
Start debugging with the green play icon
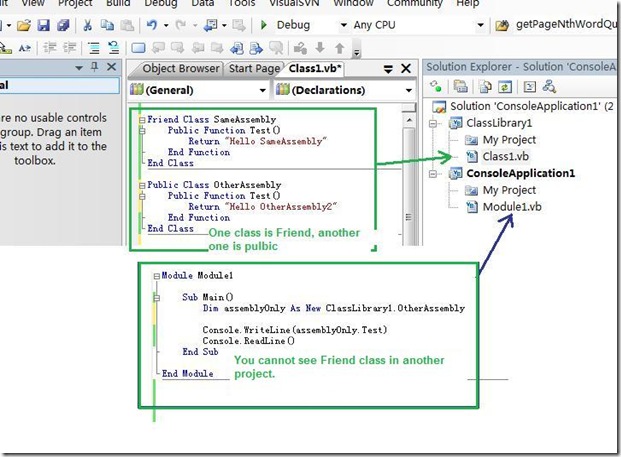pos(264,25)
